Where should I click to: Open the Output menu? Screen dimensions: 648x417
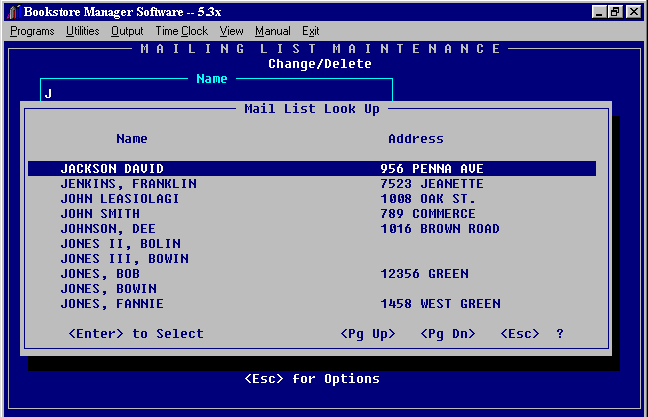[127, 31]
